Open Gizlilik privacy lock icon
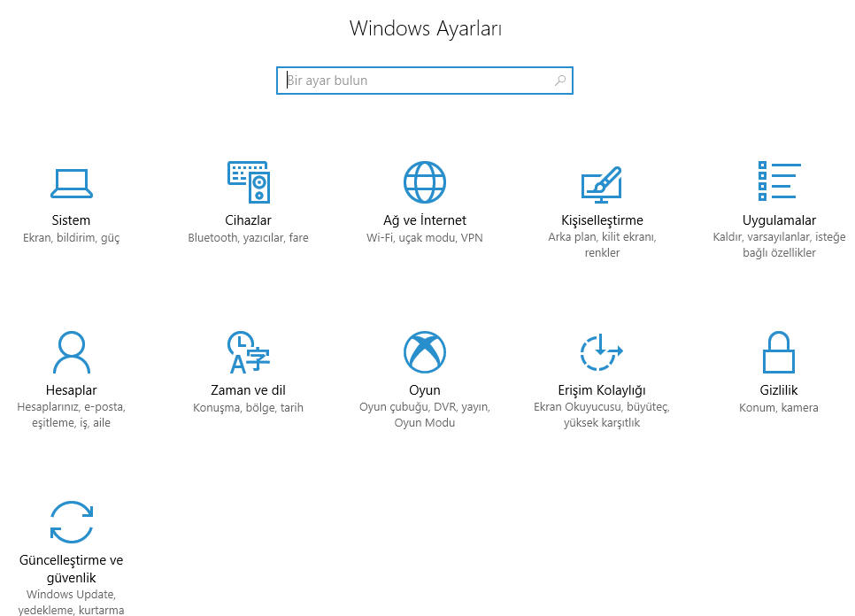The image size is (855, 616). coord(779,351)
